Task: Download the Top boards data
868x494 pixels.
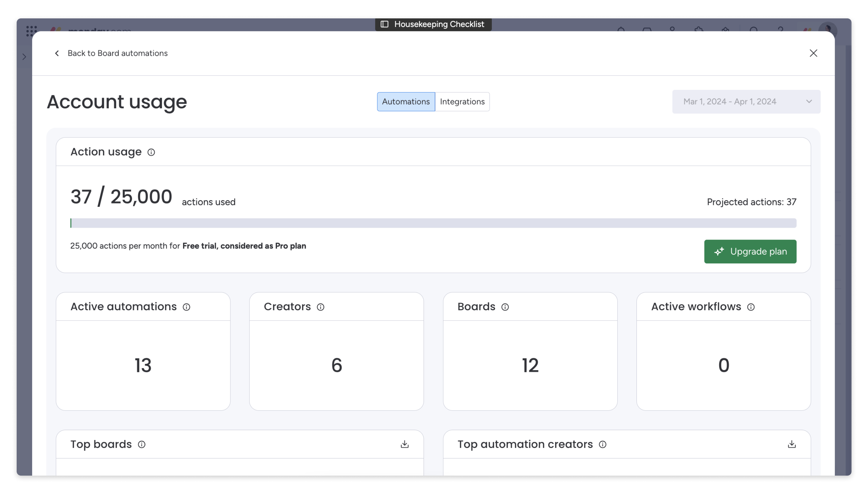Action: tap(405, 444)
